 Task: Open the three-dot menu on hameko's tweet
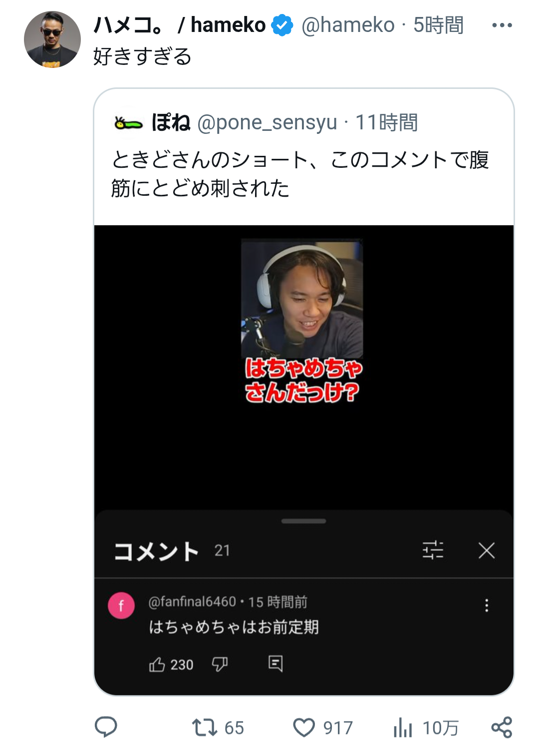[x=502, y=25]
